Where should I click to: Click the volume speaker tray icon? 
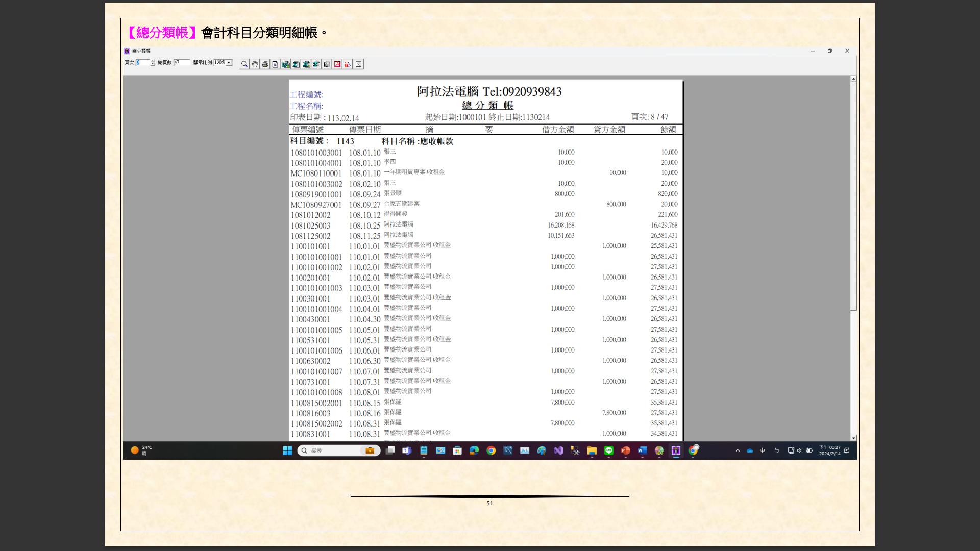pos(800,450)
